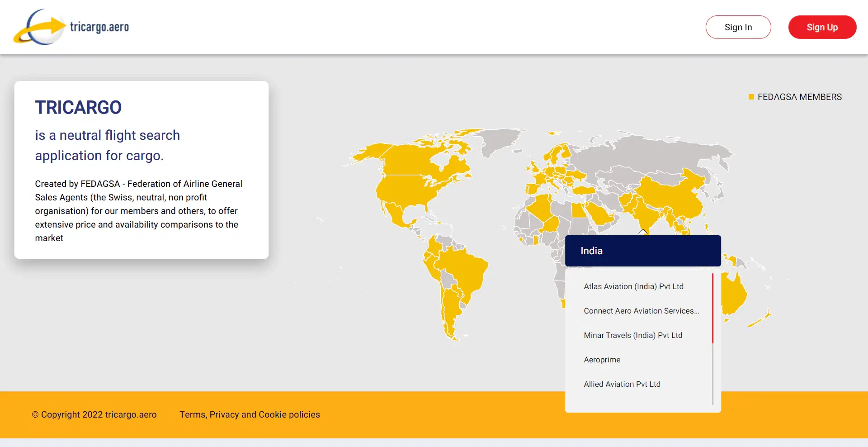Choose Minar Travels (India) Pvt Ltd
The height and width of the screenshot is (447, 868).
633,335
